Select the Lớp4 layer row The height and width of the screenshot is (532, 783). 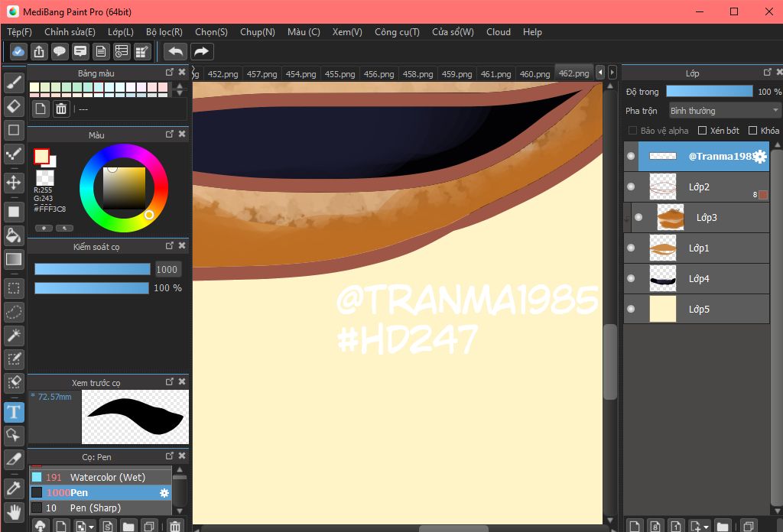click(697, 278)
